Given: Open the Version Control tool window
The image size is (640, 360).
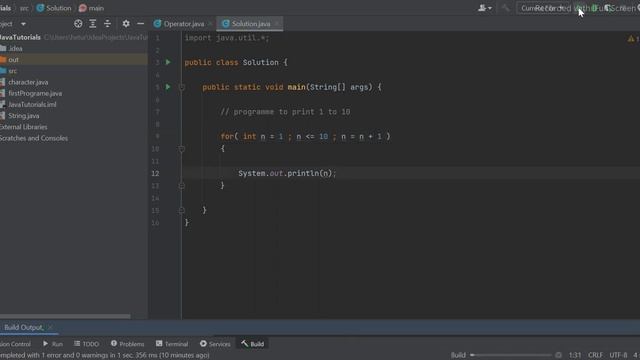Looking at the screenshot, I should coord(16,344).
